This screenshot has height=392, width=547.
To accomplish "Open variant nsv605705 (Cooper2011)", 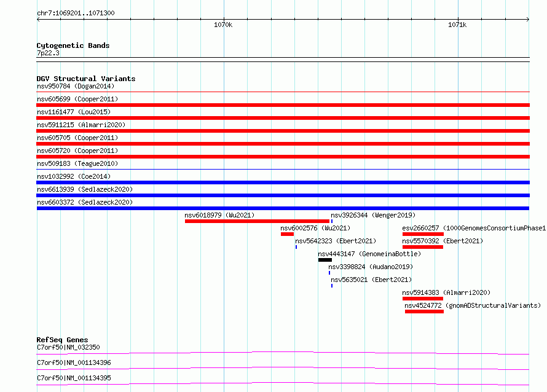I will point(77,138).
